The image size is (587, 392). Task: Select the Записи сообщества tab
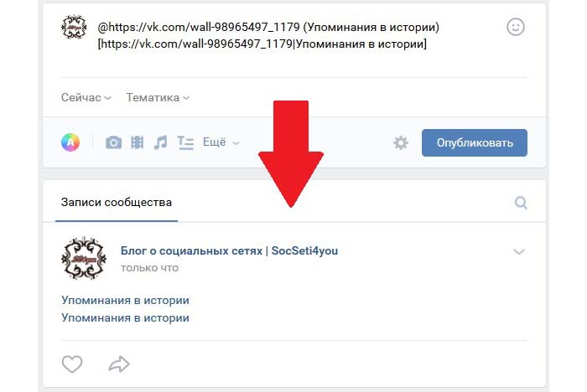pos(117,203)
